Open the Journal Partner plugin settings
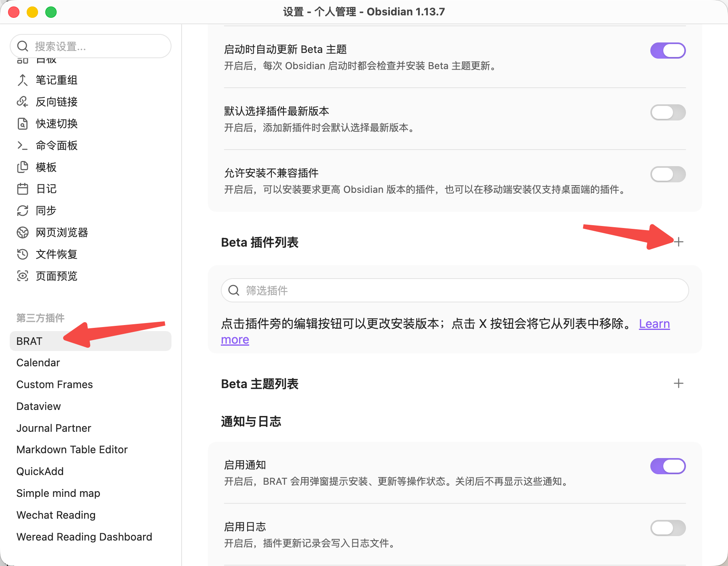This screenshot has height=566, width=728. click(91, 428)
